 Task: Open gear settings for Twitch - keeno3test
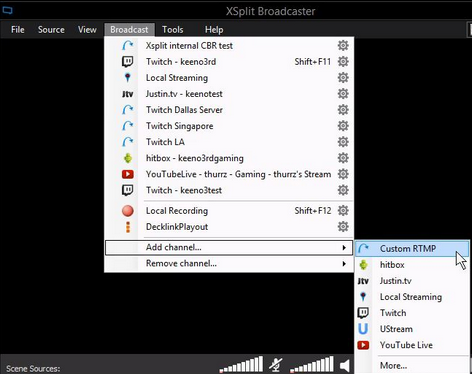343,190
